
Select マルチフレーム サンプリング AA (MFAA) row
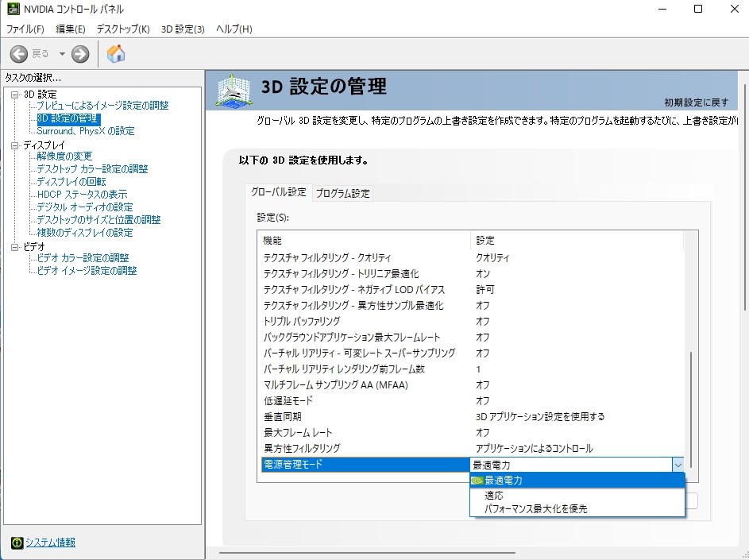coord(473,385)
